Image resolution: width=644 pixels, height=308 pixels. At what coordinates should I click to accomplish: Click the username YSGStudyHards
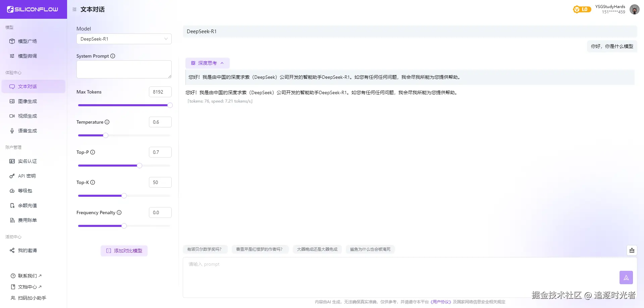point(610,7)
